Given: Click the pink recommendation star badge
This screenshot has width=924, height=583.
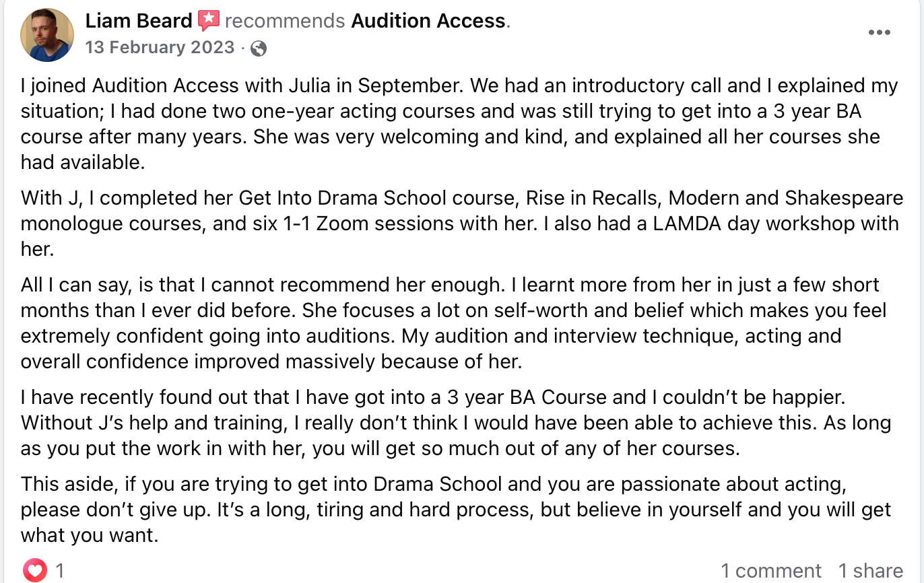Looking at the screenshot, I should tap(209, 21).
